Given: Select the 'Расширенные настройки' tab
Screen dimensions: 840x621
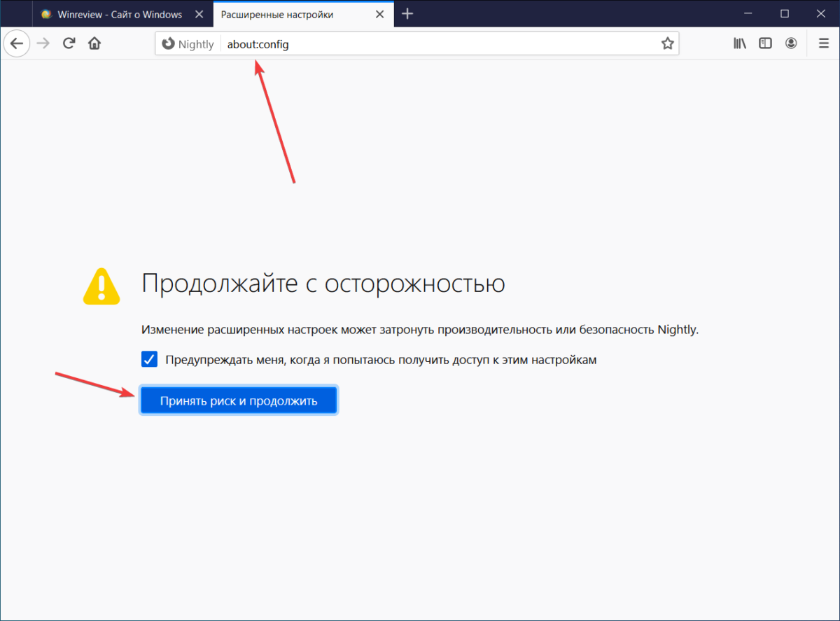Looking at the screenshot, I should click(294, 13).
